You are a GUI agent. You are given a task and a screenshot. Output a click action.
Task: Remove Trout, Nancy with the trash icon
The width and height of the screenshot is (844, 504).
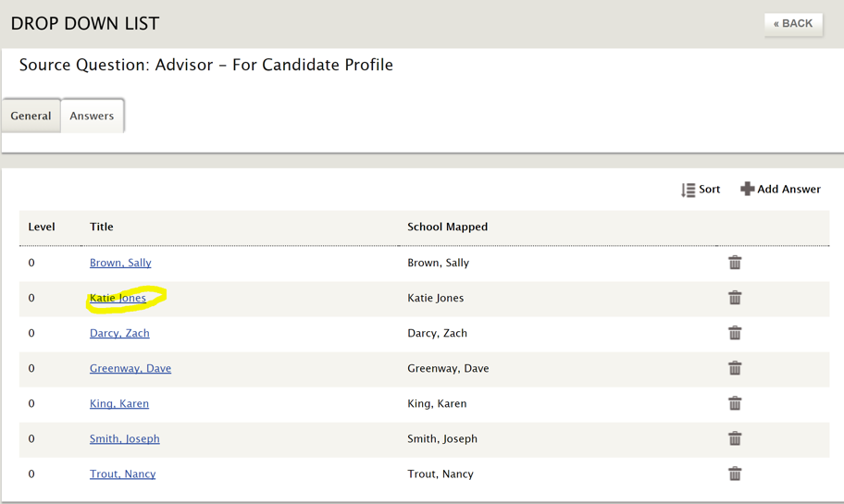point(735,473)
